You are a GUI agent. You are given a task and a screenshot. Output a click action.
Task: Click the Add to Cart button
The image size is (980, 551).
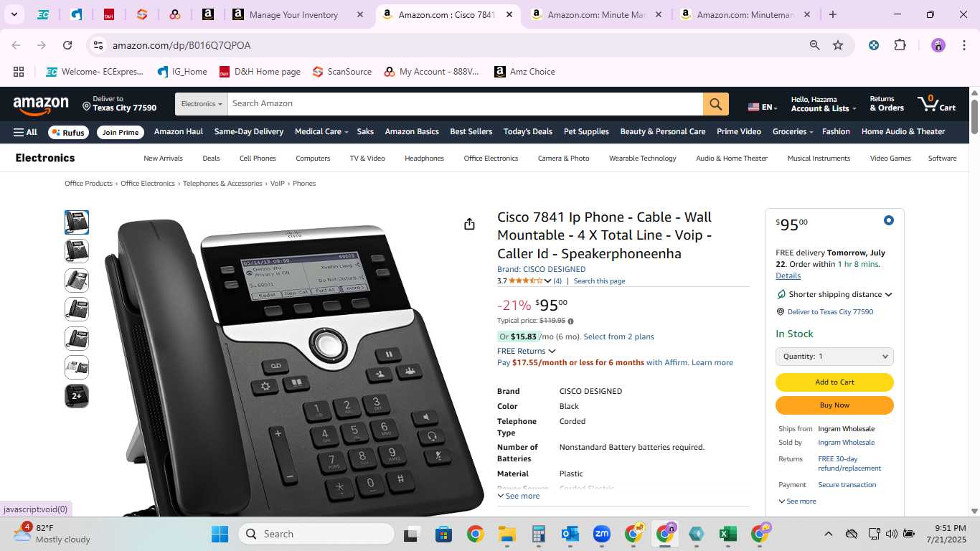pos(834,382)
